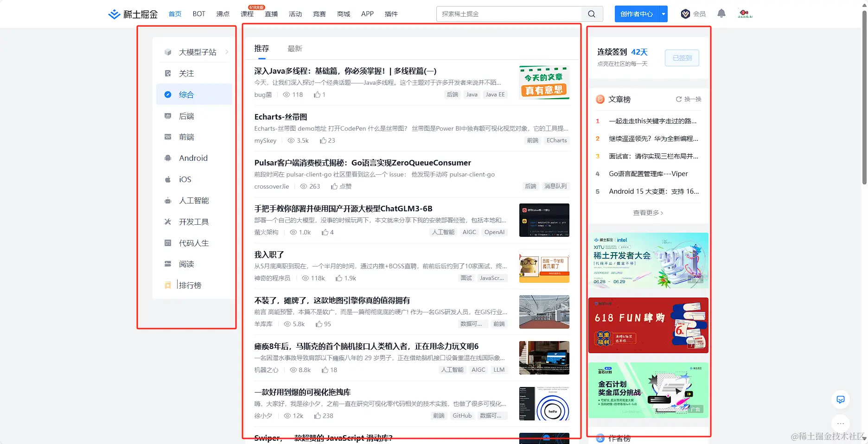Click the 人工智能 tag on the ChatGLM3-6B article
Image resolution: width=868 pixels, height=444 pixels.
[x=443, y=232]
